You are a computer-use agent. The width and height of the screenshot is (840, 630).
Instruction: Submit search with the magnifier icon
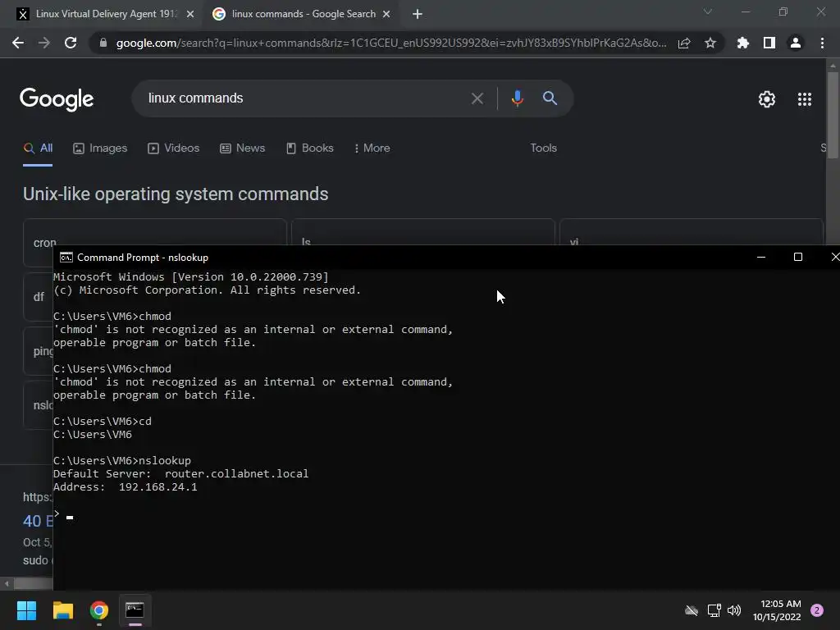(x=550, y=98)
